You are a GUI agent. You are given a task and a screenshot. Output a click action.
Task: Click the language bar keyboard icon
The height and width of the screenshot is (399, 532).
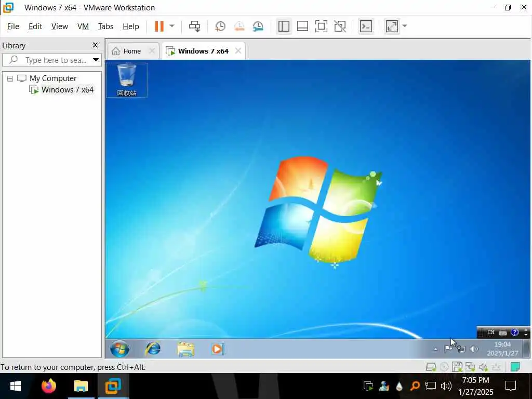503,333
